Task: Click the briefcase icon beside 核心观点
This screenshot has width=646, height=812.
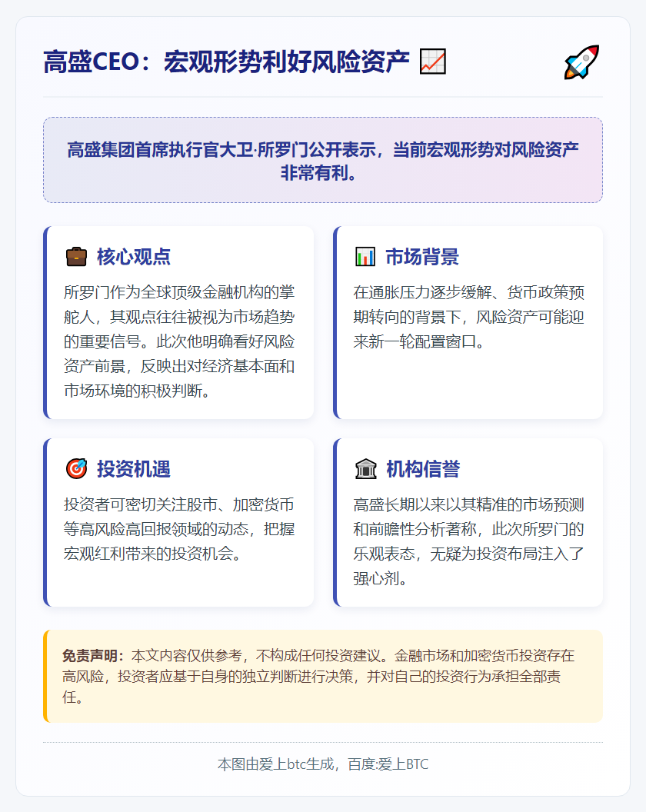Action: pyautogui.click(x=77, y=256)
